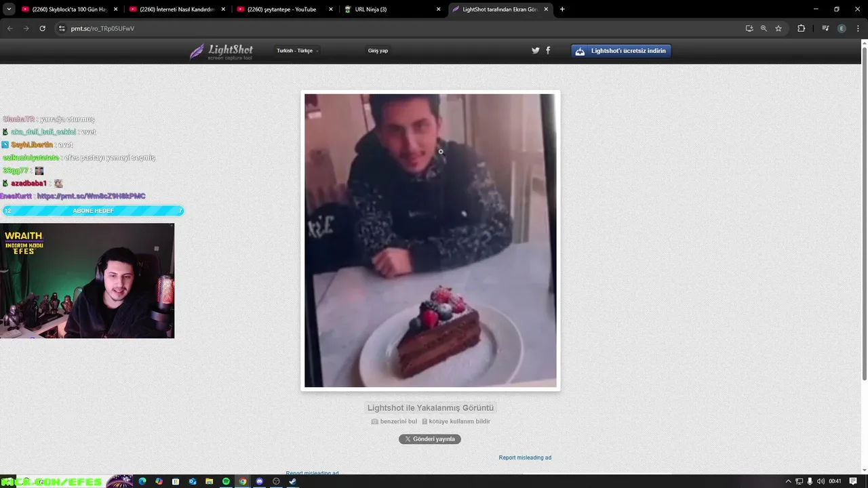The image size is (868, 488).
Task: Click Lightshot'ı ücretsiz indirin download button
Action: point(621,51)
